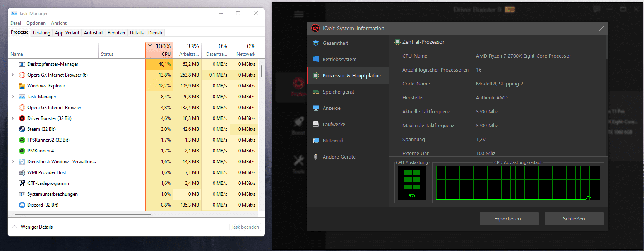
Task: Click the Discord (32 Bit) icon
Action: coord(22,205)
